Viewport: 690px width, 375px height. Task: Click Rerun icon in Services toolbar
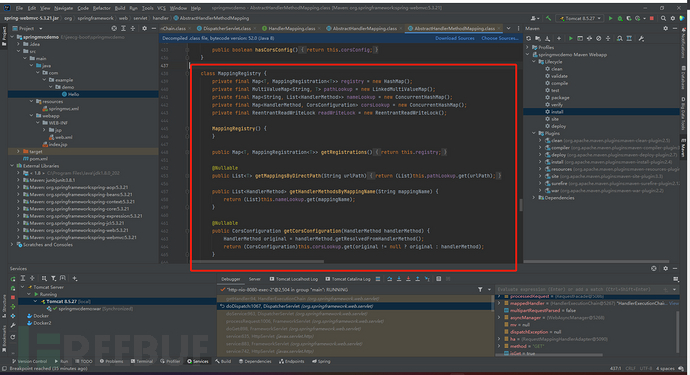pyautogui.click(x=13, y=279)
